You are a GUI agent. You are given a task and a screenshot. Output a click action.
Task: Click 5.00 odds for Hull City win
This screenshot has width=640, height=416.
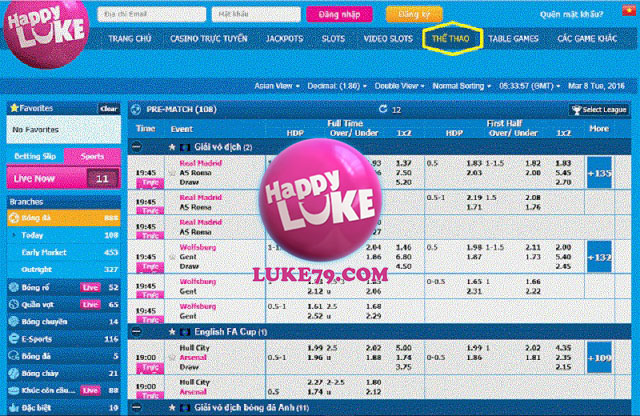(403, 348)
